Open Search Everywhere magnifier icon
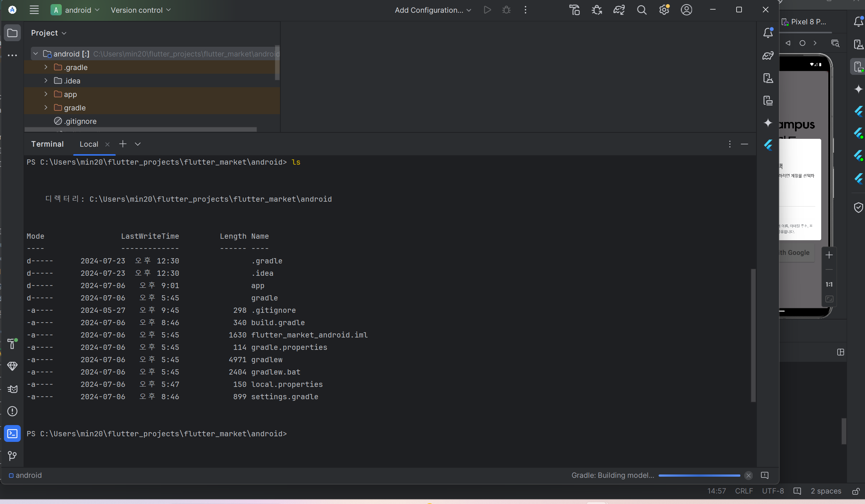865x504 pixels. pyautogui.click(x=642, y=10)
